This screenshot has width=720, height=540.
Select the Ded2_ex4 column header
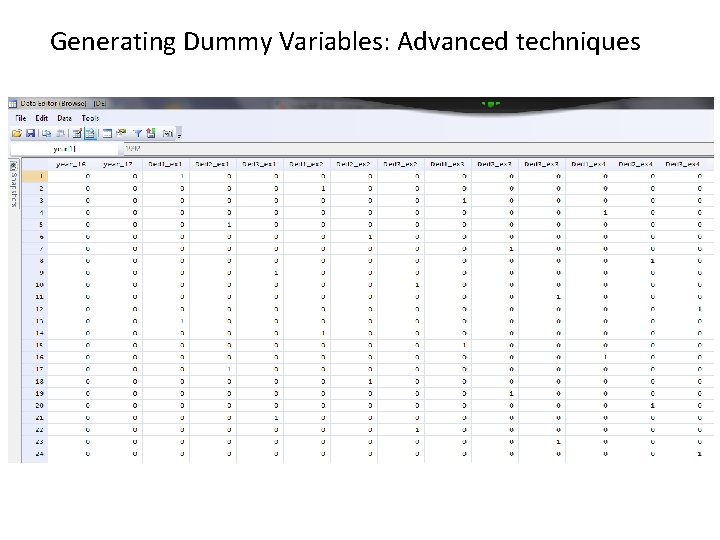point(636,164)
